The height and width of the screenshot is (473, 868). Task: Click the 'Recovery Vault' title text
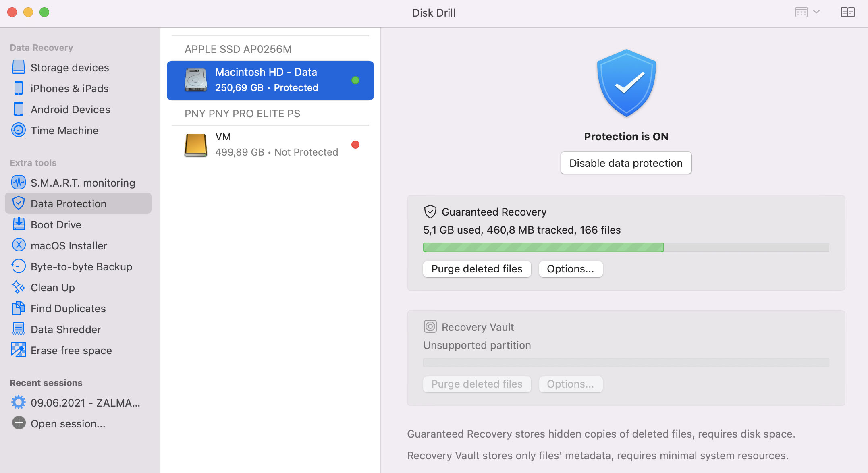pos(478,327)
